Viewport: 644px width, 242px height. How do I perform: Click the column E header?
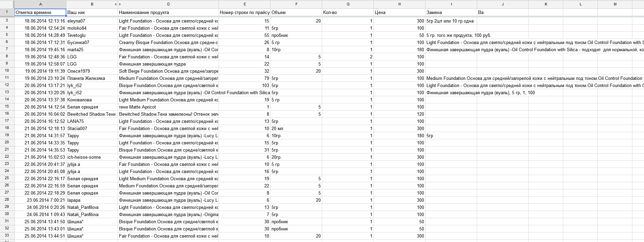pos(245,4)
